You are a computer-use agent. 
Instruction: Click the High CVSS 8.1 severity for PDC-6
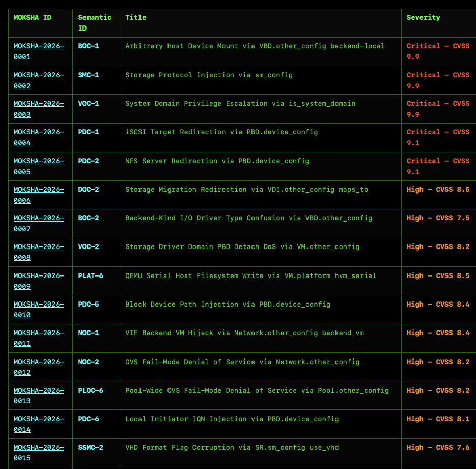point(438,419)
